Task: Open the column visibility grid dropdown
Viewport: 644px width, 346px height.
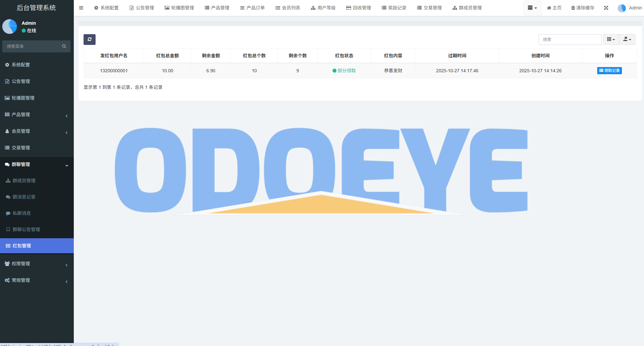Action: coord(611,39)
